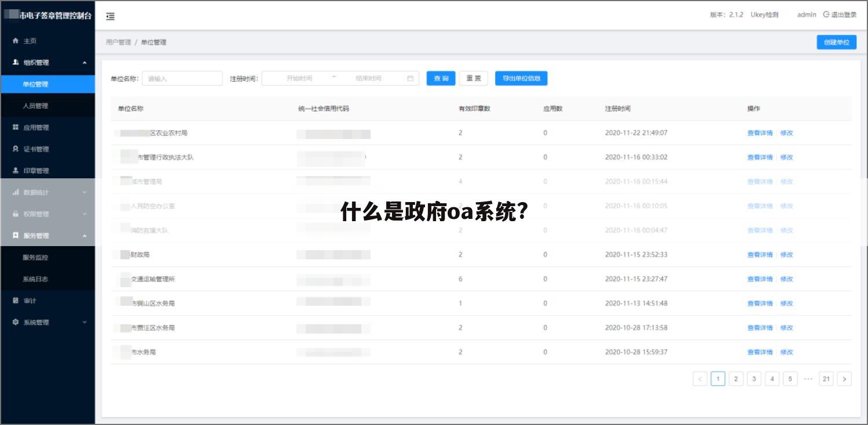
Task: Go to pagination page 3
Action: 754,379
